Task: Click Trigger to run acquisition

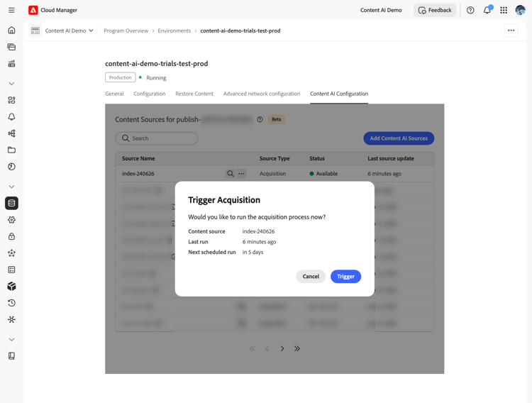Action: (345, 277)
